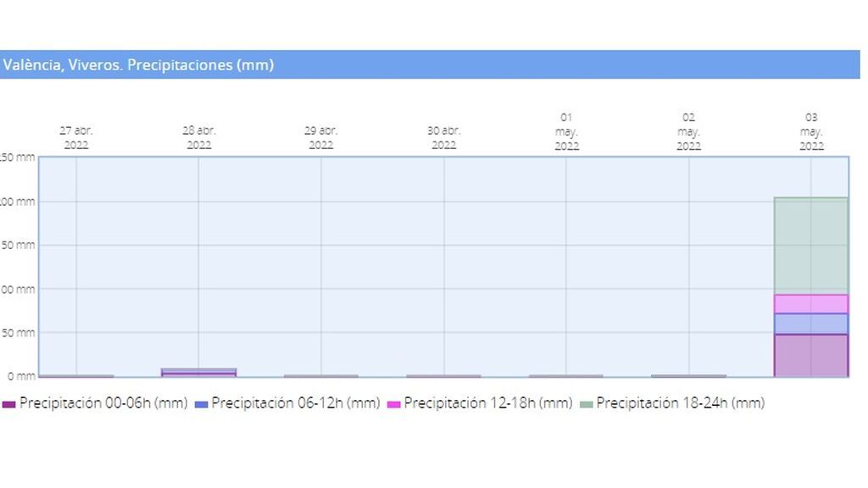Viewport: 868px width, 488px height.
Task: Click the '03 may. 2022' date label
Action: (811, 131)
